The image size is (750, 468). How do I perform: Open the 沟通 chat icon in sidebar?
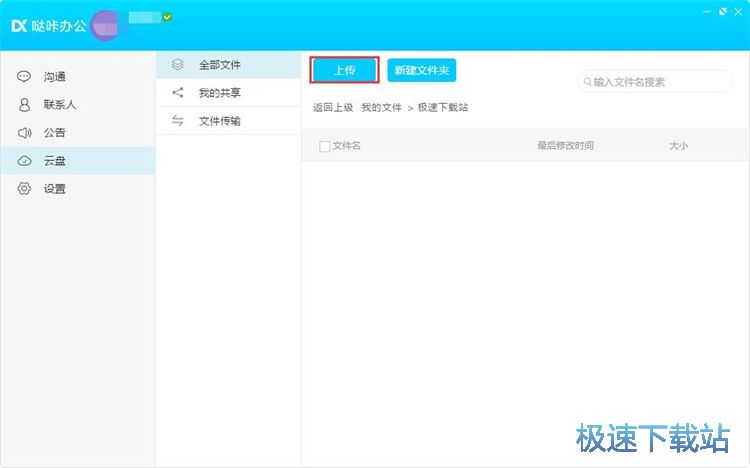pyautogui.click(x=24, y=77)
